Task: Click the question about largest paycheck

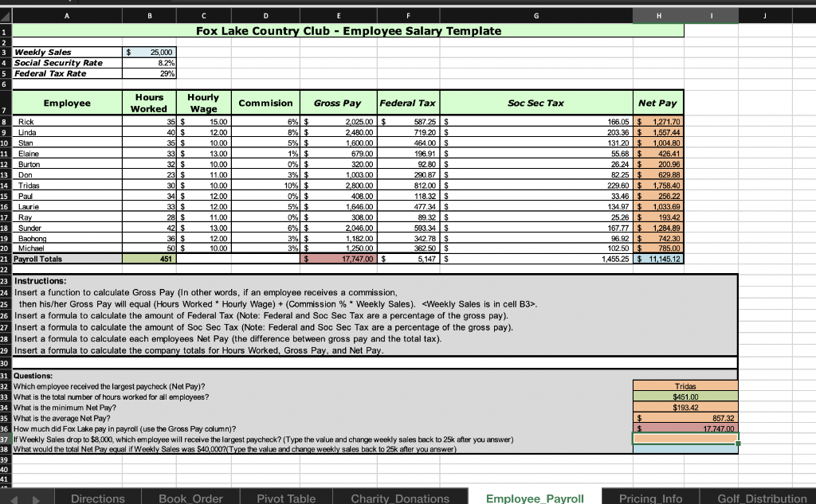Action: pos(108,386)
